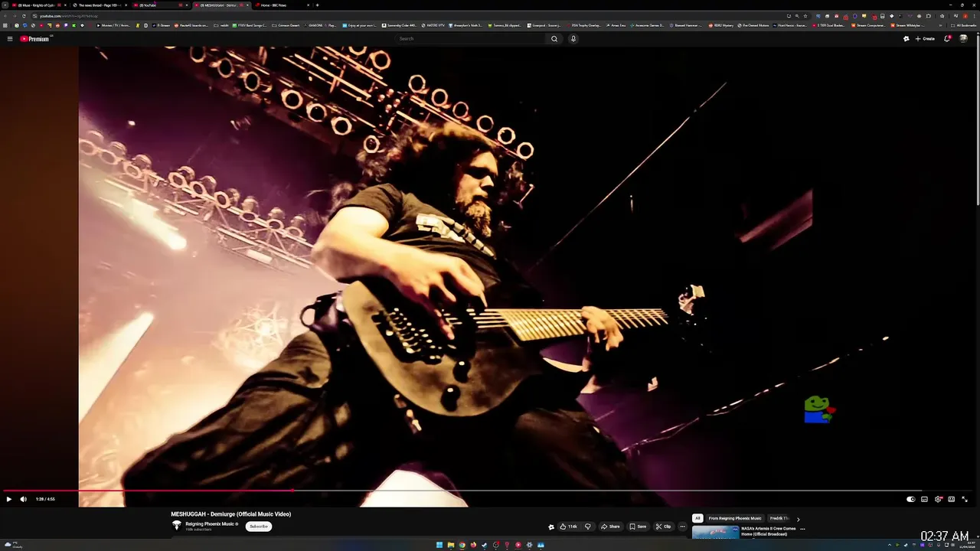The image size is (980, 551).
Task: Go back with the browser back arrow
Action: click(x=5, y=15)
